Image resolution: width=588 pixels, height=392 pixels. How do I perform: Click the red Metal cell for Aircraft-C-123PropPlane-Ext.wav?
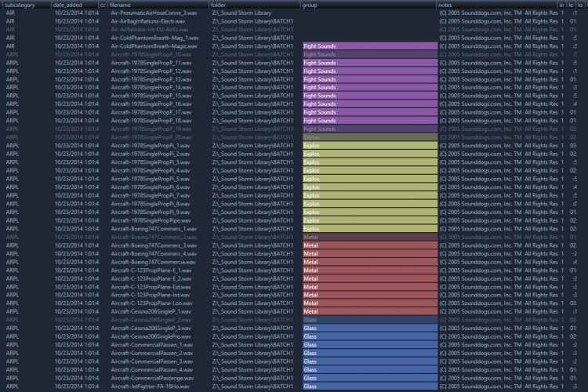370,287
